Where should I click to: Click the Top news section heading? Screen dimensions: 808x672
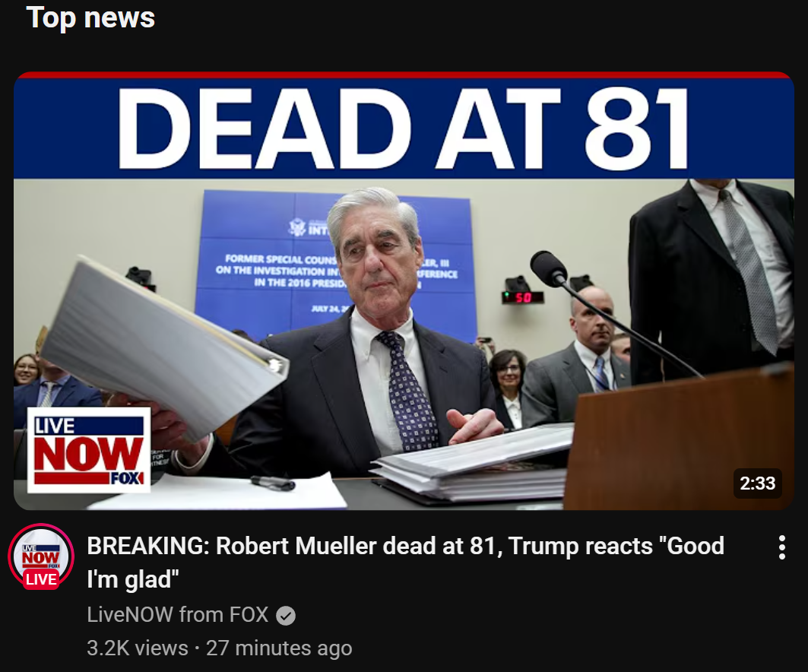coord(90,17)
